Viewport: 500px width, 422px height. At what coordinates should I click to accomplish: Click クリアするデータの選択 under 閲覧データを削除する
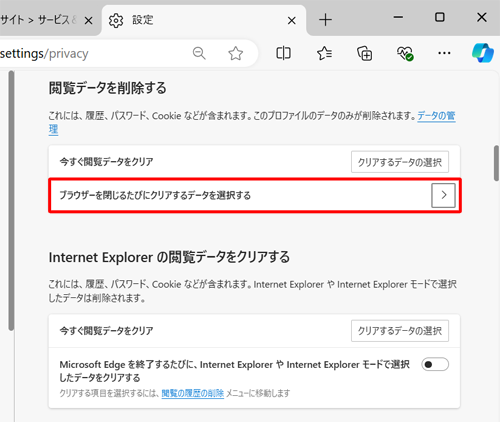[400, 162]
